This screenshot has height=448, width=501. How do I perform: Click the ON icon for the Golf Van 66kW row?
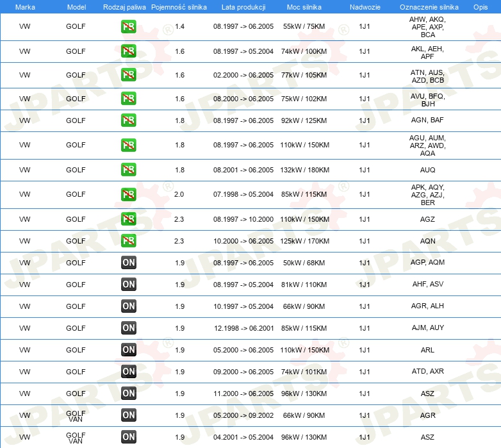coord(128,415)
